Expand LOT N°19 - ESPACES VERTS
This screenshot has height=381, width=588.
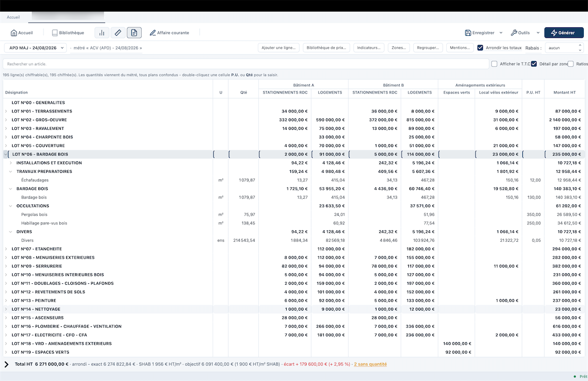click(6, 352)
